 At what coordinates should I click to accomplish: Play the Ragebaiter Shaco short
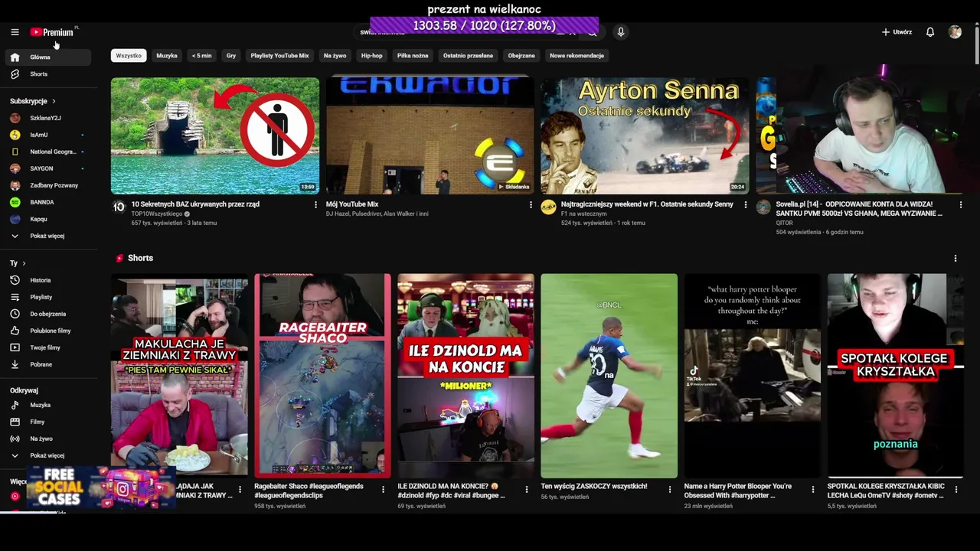click(322, 376)
